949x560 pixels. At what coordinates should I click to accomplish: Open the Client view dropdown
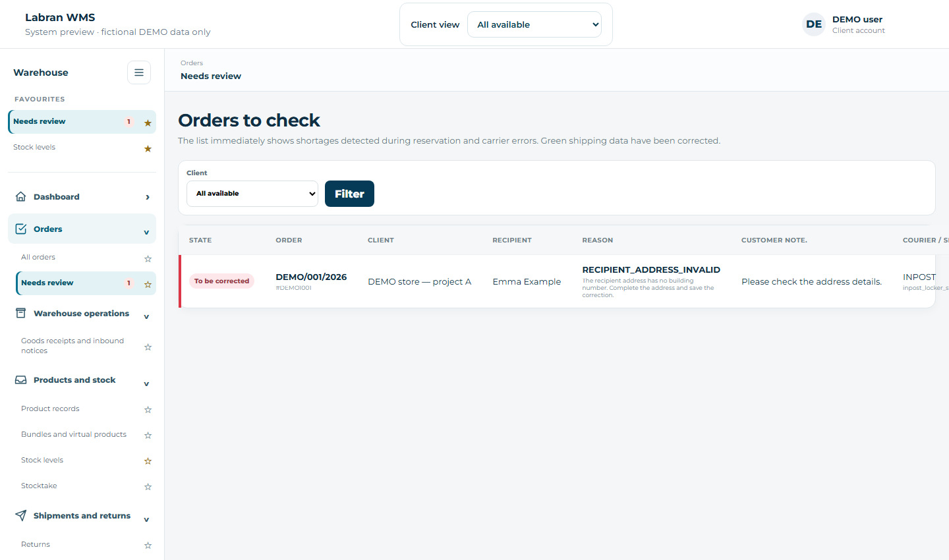tap(534, 24)
